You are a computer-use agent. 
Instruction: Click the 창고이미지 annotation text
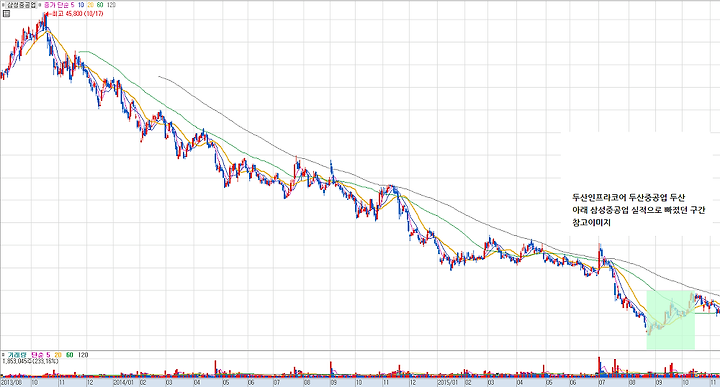coord(591,223)
